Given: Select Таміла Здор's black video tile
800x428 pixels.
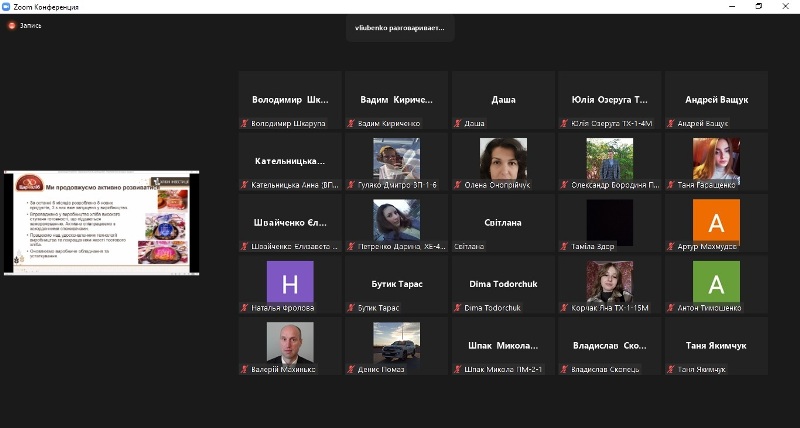Looking at the screenshot, I should point(610,222).
